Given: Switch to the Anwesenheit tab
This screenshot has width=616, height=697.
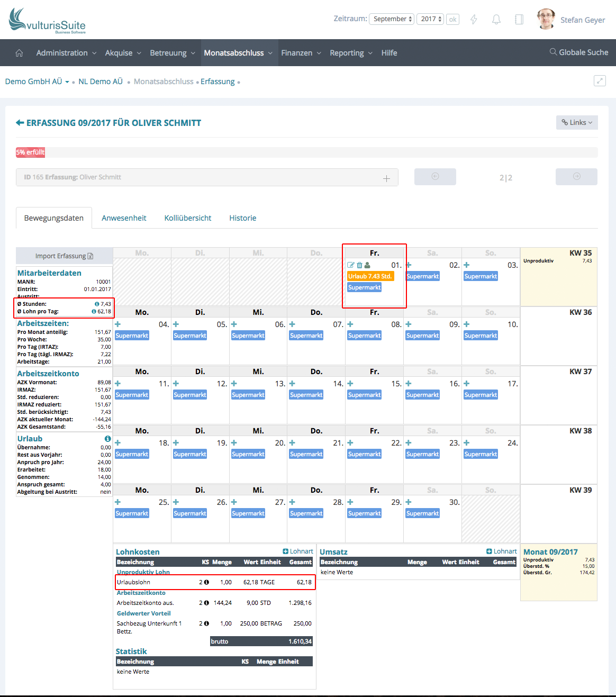Looking at the screenshot, I should click(124, 218).
